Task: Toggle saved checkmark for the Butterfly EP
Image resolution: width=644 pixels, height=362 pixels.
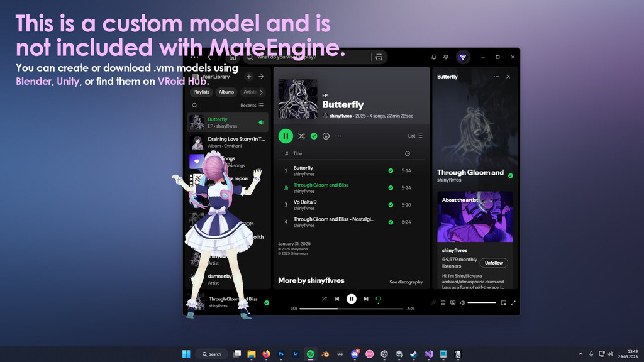Action: click(x=314, y=136)
